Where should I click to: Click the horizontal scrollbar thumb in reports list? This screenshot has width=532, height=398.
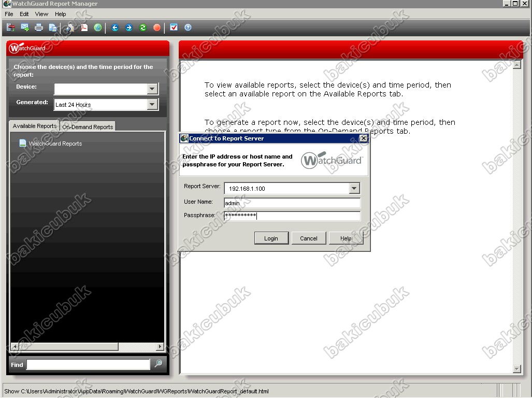click(68, 346)
